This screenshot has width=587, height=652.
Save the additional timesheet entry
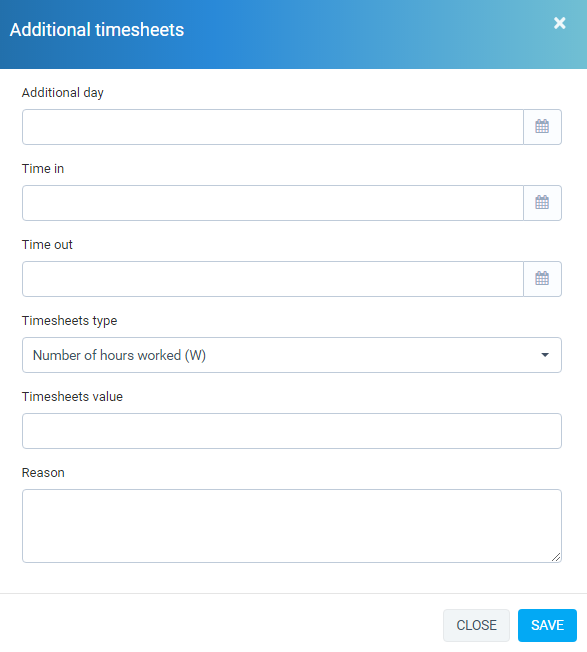(x=547, y=625)
